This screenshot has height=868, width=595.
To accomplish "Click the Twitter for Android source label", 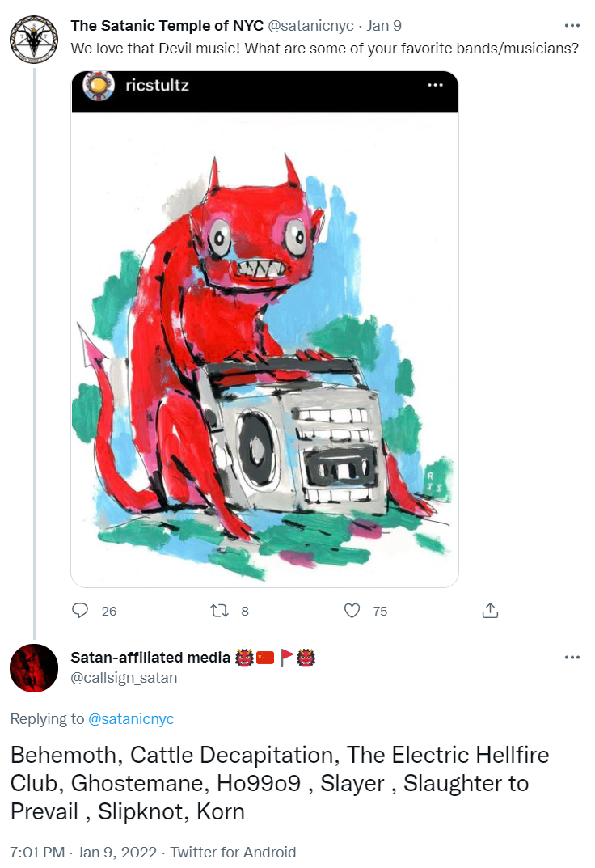I will coord(233,853).
